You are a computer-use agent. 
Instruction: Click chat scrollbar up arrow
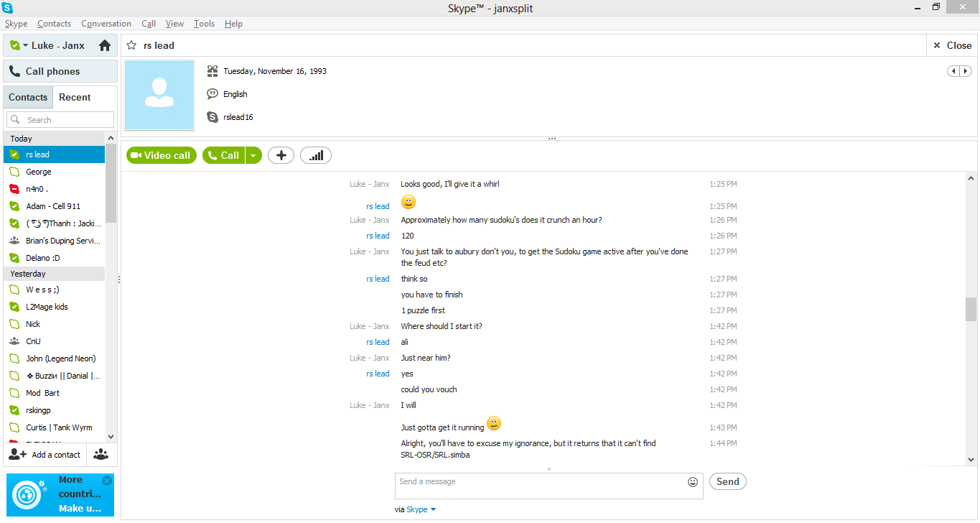click(971, 178)
